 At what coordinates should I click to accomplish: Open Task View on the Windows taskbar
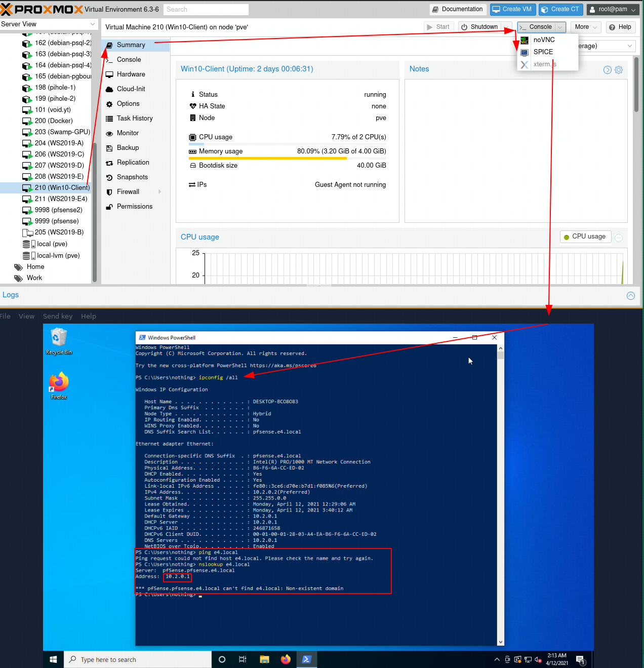(243, 659)
